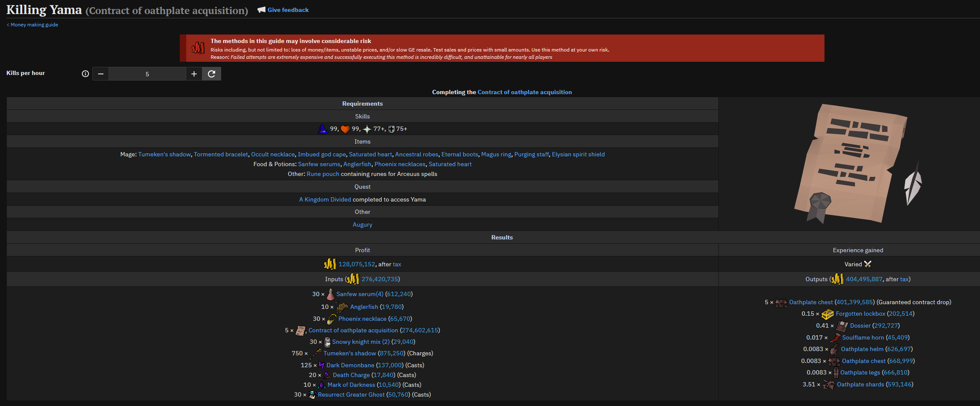
Task: Click the Anglerfish item icon
Action: coord(342,307)
